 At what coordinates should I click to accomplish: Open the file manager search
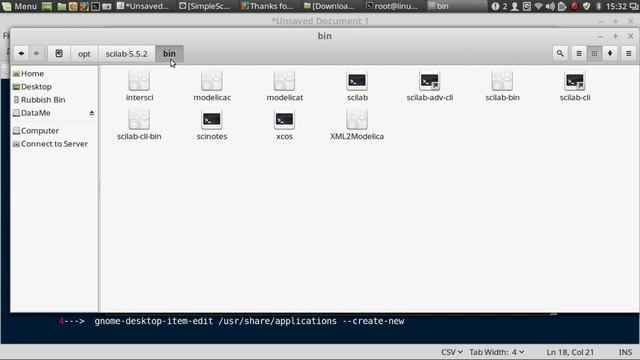pos(560,53)
